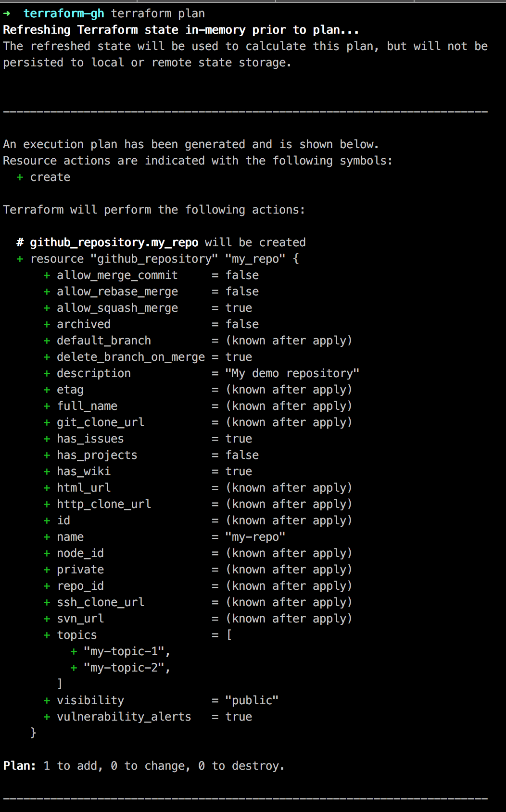Click the allow_merge_commit attribute name
This screenshot has height=812, width=506.
click(x=117, y=275)
